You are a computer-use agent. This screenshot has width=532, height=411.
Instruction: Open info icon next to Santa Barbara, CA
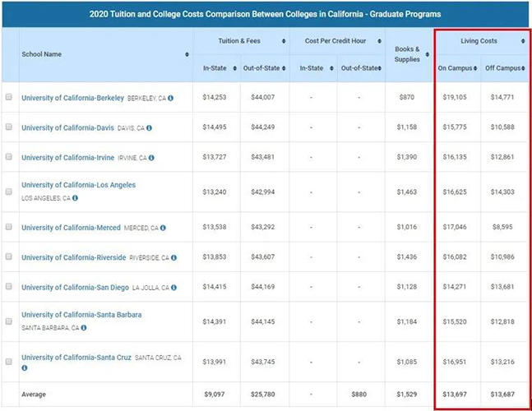[x=84, y=328]
